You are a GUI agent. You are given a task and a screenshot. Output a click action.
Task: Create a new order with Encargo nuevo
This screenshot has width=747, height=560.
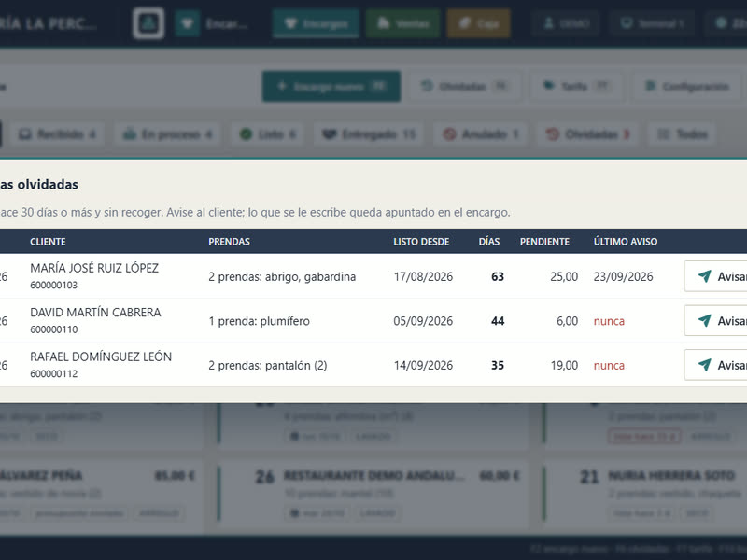pos(331,86)
